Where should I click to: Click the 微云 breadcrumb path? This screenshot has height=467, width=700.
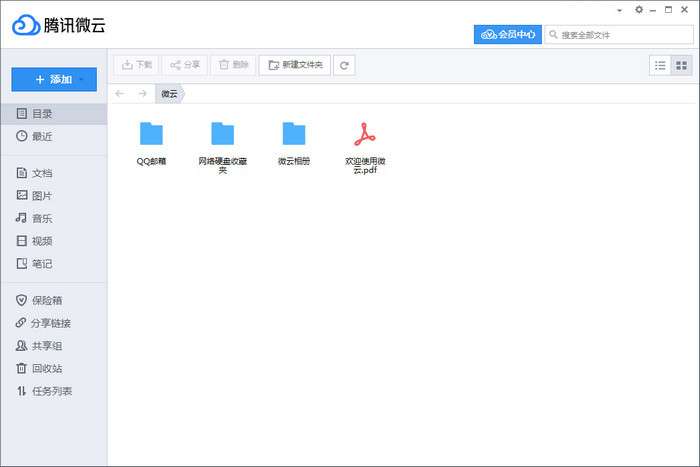point(169,93)
